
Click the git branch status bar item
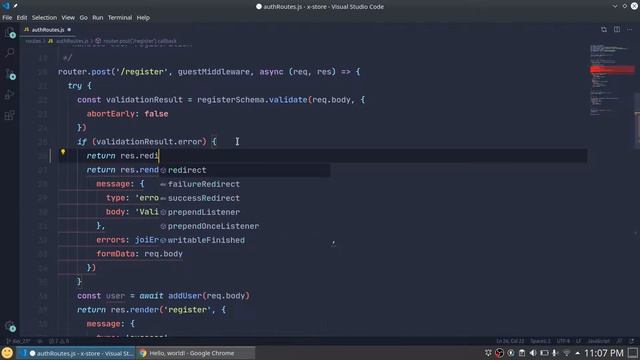(19, 341)
